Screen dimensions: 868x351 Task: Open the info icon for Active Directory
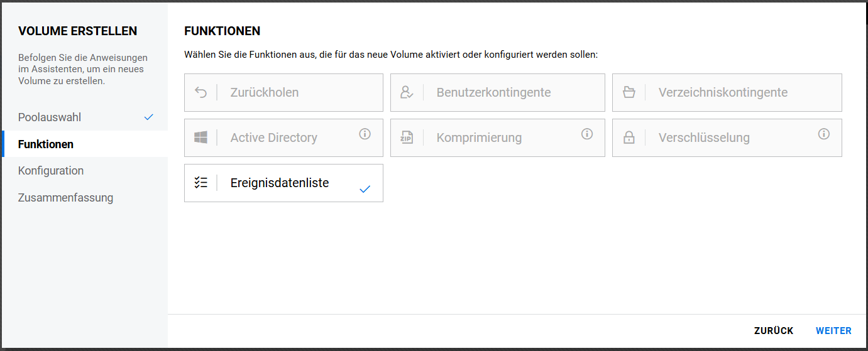(x=365, y=134)
